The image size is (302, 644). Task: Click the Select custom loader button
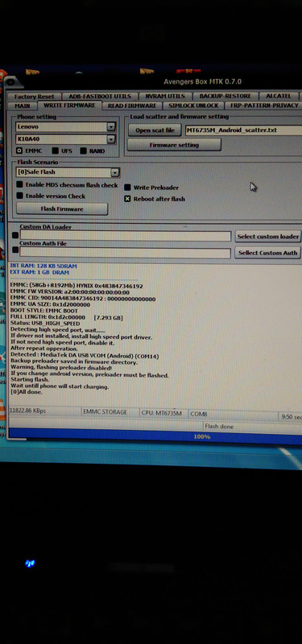(x=268, y=236)
